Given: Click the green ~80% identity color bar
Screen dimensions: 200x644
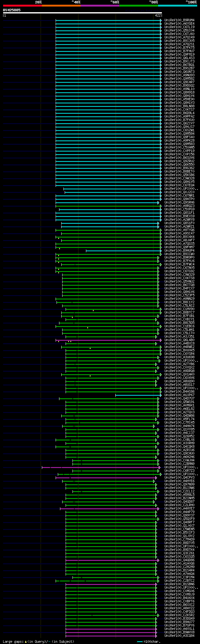Looking at the screenshot, I should click(139, 5).
